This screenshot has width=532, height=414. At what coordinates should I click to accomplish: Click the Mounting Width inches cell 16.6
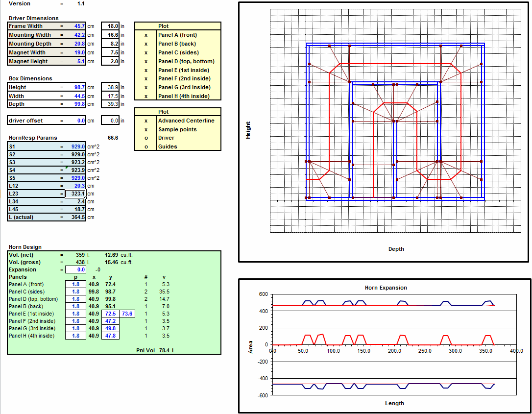pos(110,35)
